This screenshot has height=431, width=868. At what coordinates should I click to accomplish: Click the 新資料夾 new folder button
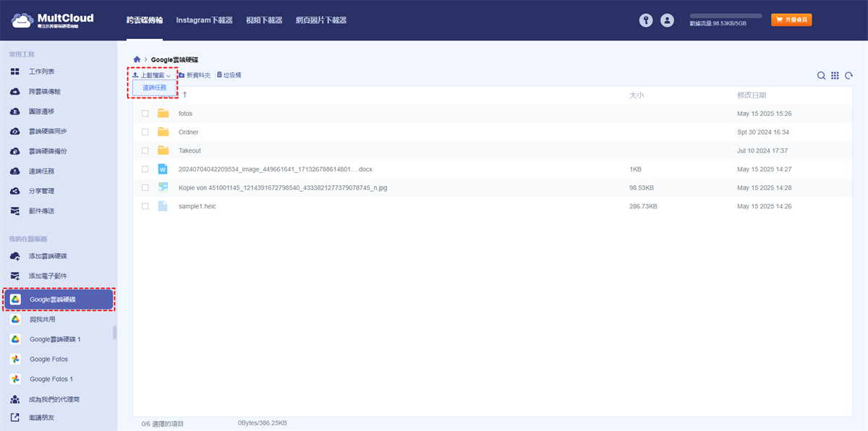coord(194,75)
